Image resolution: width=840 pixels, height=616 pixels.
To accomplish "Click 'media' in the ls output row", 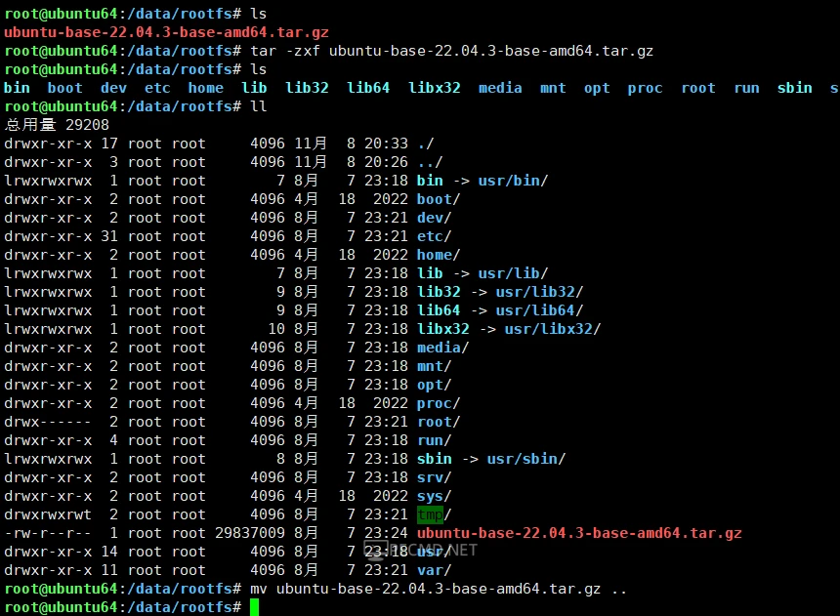I will coord(500,88).
